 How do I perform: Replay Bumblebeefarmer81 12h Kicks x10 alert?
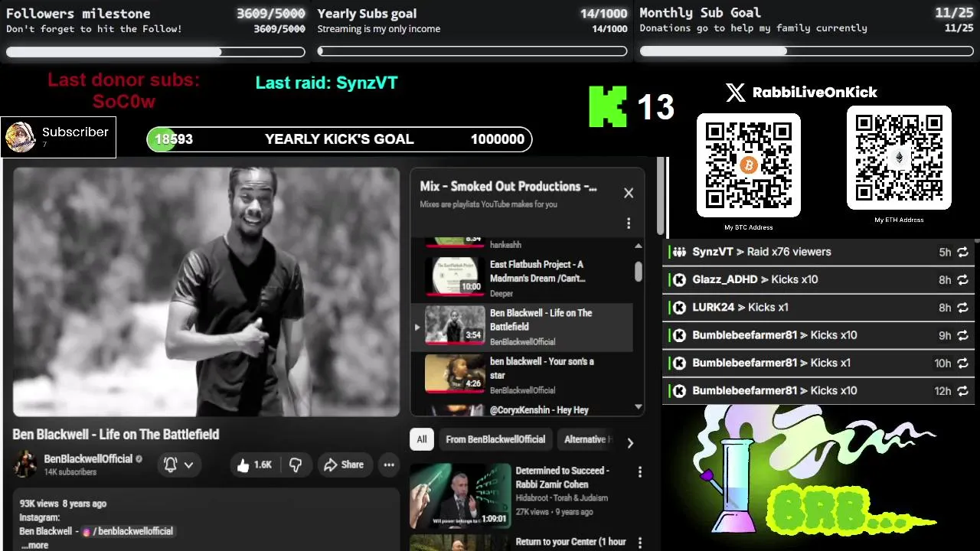click(962, 391)
